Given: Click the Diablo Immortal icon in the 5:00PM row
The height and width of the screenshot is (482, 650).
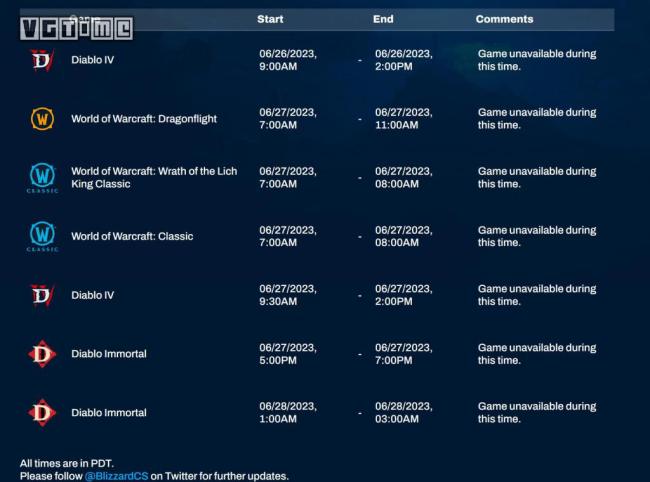Looking at the screenshot, I should (42, 354).
